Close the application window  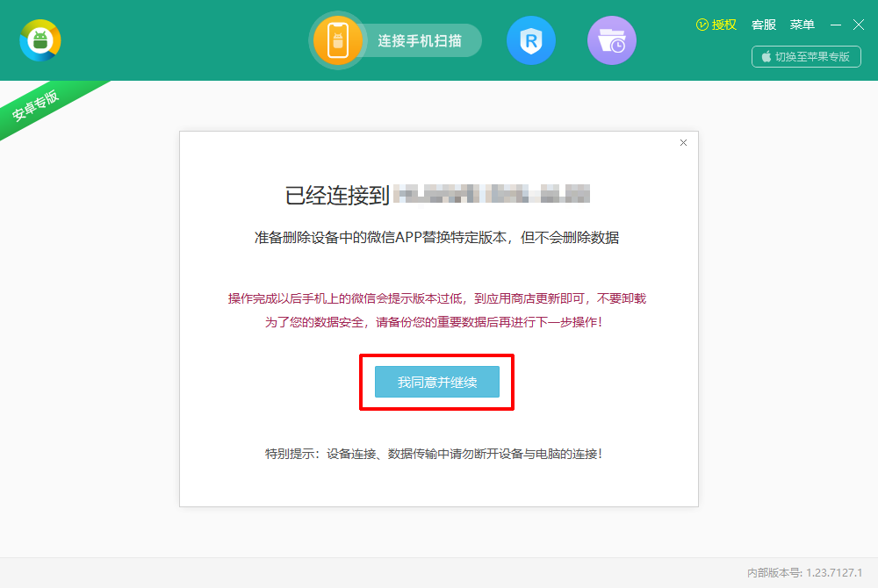[x=859, y=25]
